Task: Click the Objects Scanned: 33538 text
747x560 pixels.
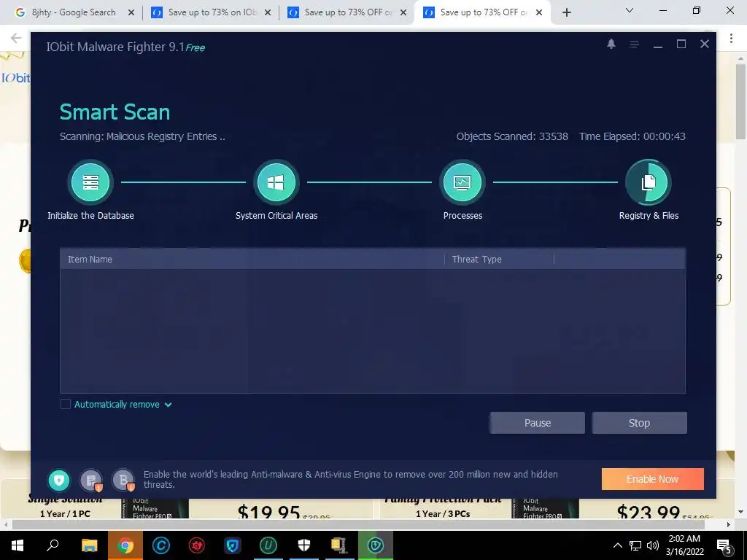Action: [x=512, y=136]
